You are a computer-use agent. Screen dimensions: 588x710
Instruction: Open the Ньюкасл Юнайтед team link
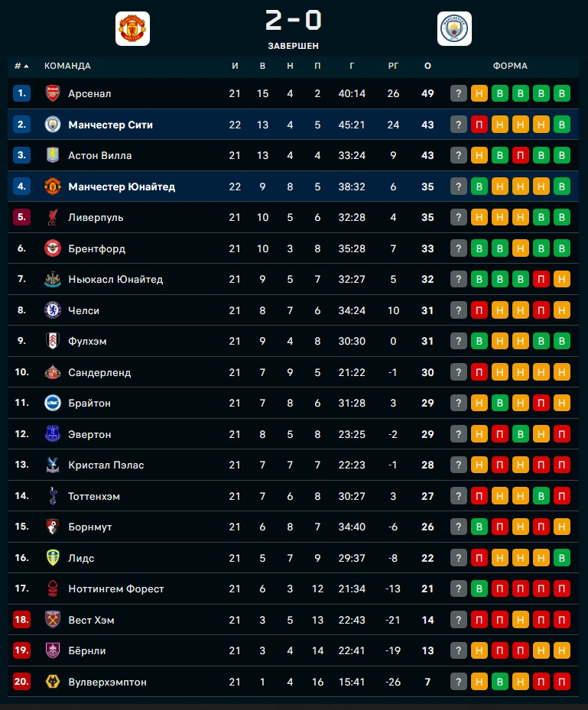click(x=115, y=279)
